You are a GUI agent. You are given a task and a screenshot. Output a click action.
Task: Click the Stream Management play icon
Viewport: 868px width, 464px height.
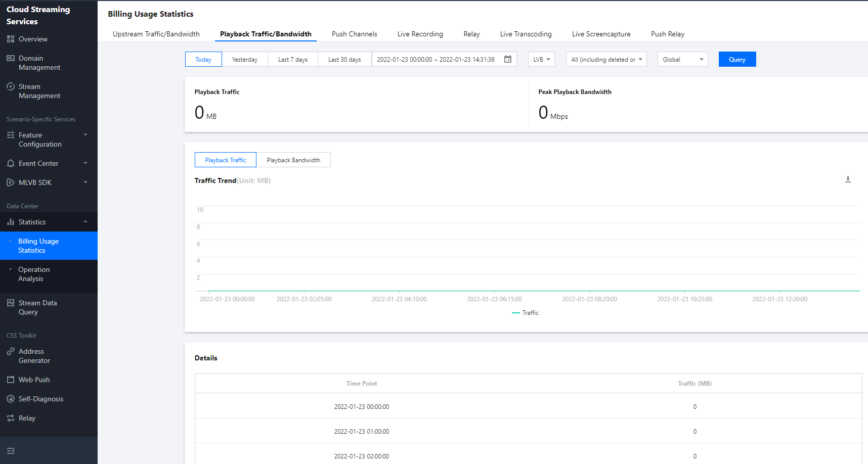(x=11, y=86)
